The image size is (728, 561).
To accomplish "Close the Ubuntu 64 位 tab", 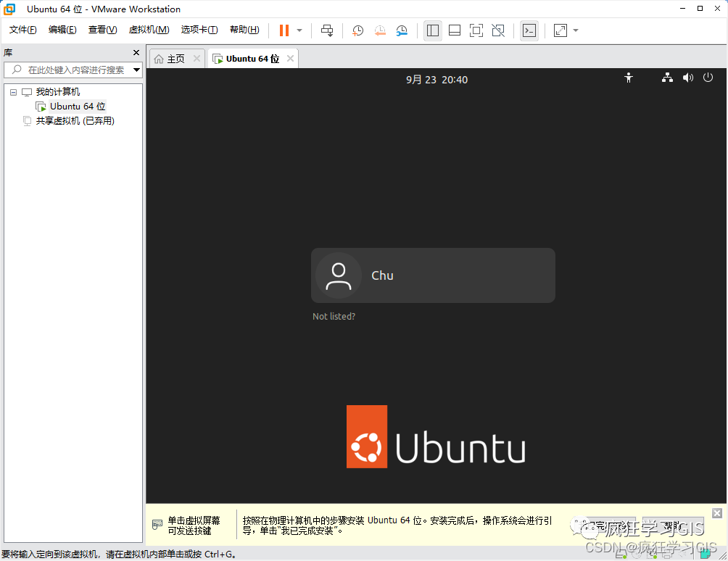I will (x=290, y=59).
